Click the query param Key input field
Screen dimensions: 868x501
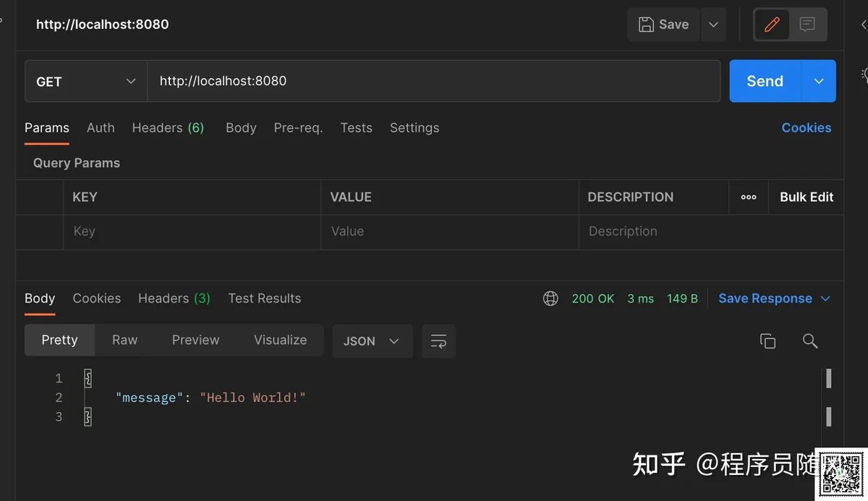[x=192, y=232]
